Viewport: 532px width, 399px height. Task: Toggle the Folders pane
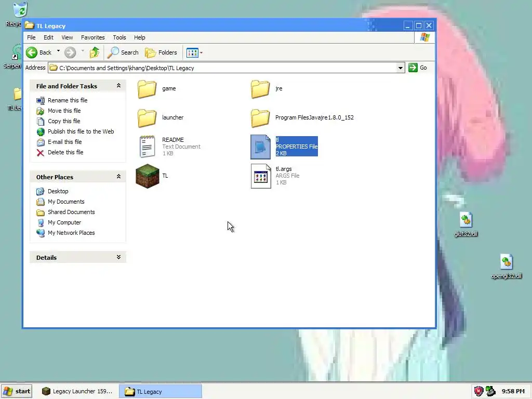(x=161, y=52)
